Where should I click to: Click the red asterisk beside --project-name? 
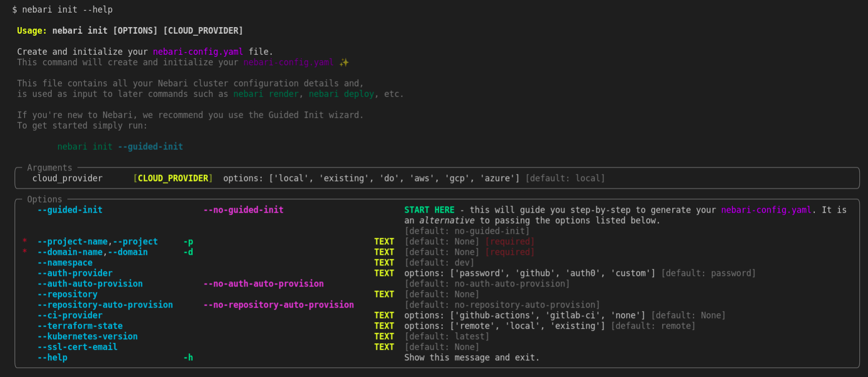(x=25, y=241)
